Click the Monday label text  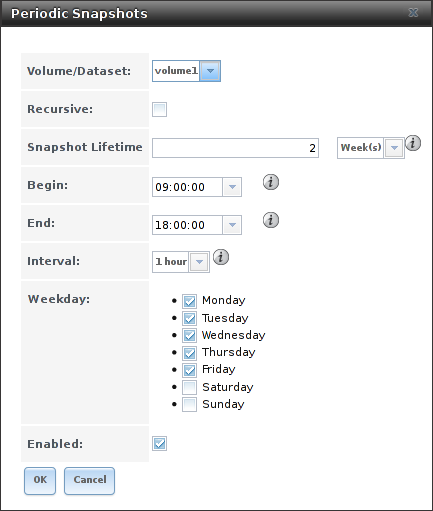coord(224,300)
